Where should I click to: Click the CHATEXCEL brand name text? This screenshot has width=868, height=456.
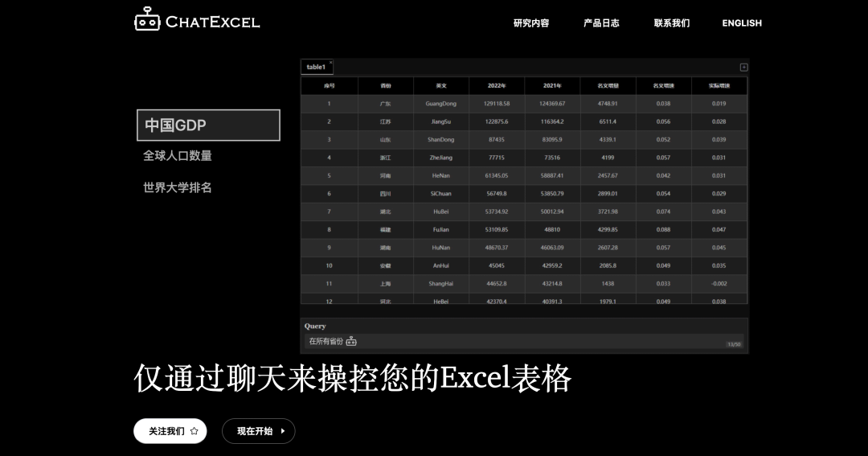coord(212,23)
